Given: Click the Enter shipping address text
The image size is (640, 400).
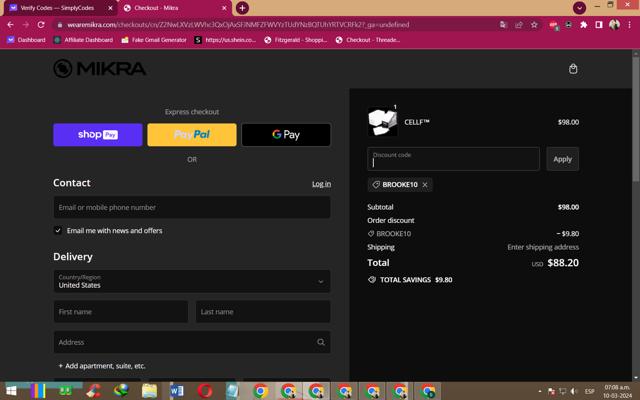Looking at the screenshot, I should pyautogui.click(x=543, y=247).
